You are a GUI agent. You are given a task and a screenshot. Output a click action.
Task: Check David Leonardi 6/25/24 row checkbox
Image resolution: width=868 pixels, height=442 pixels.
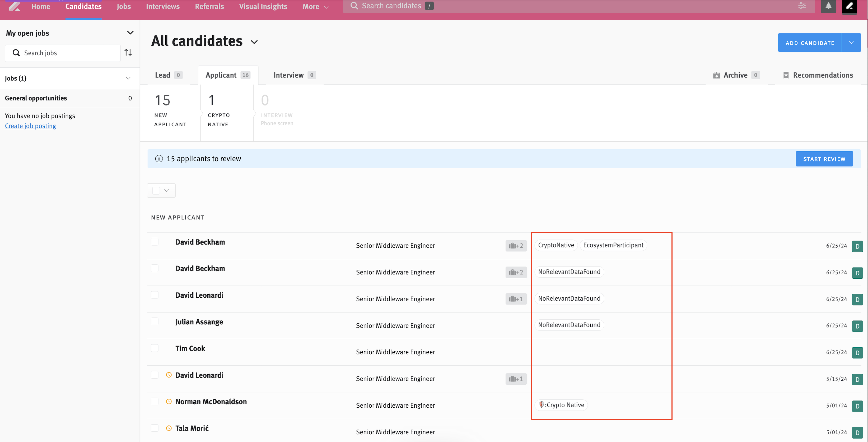tap(154, 295)
